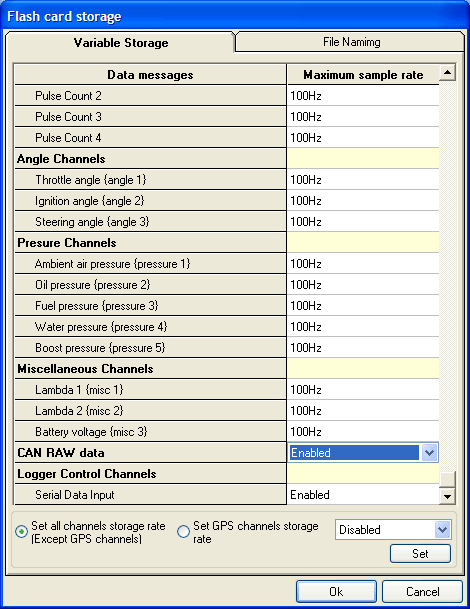Switch to the File Naming tab

pos(351,42)
